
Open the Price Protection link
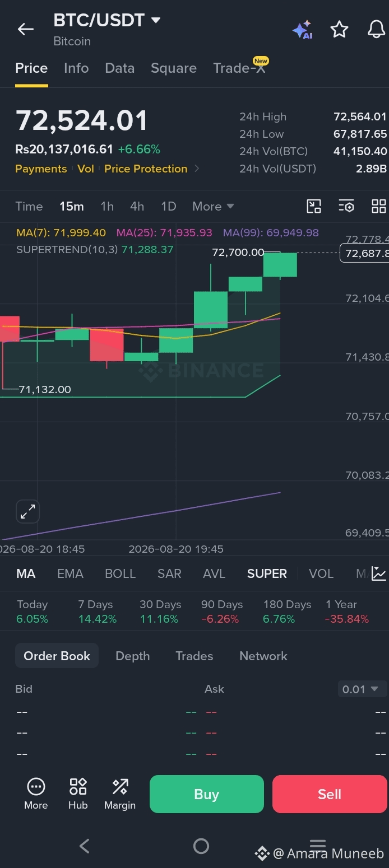pos(146,169)
